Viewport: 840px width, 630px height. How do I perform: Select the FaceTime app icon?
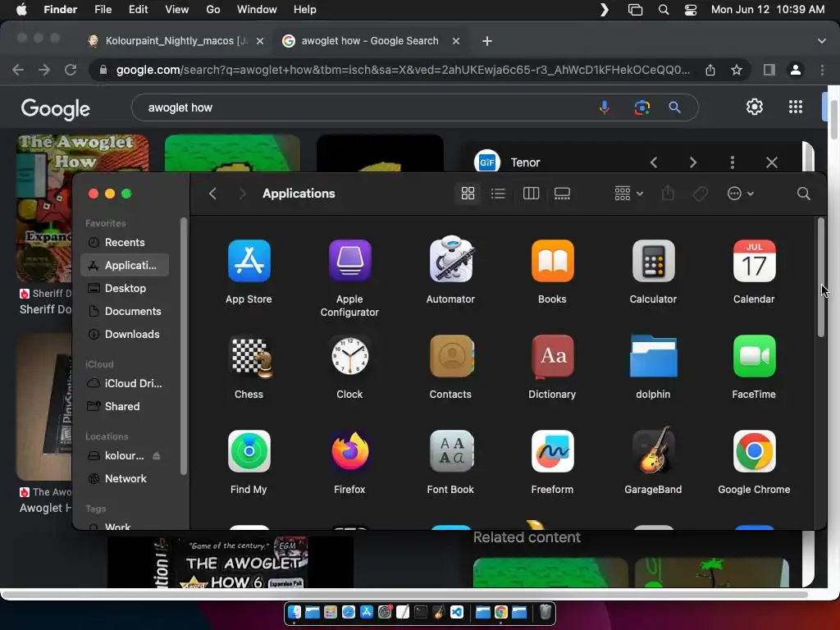click(754, 356)
